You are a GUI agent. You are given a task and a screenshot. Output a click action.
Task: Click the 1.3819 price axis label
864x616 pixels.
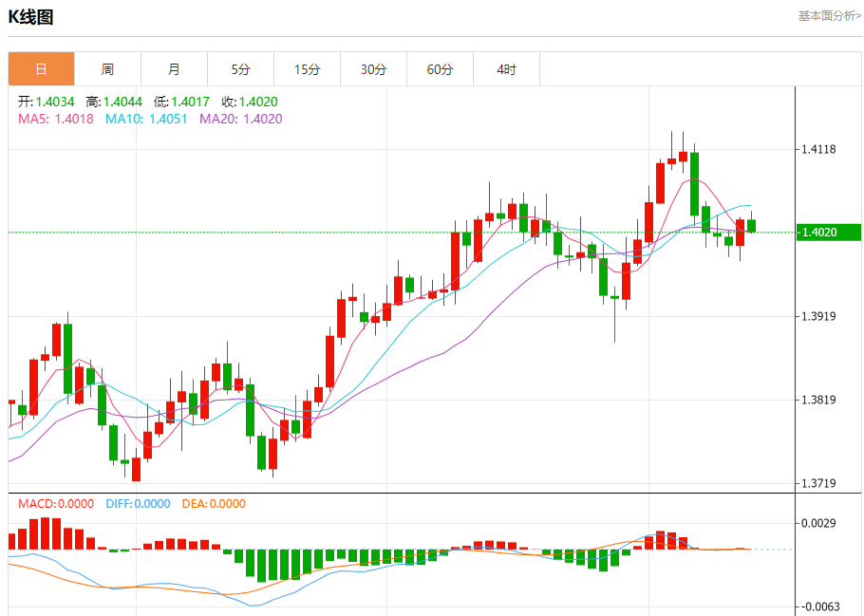818,400
